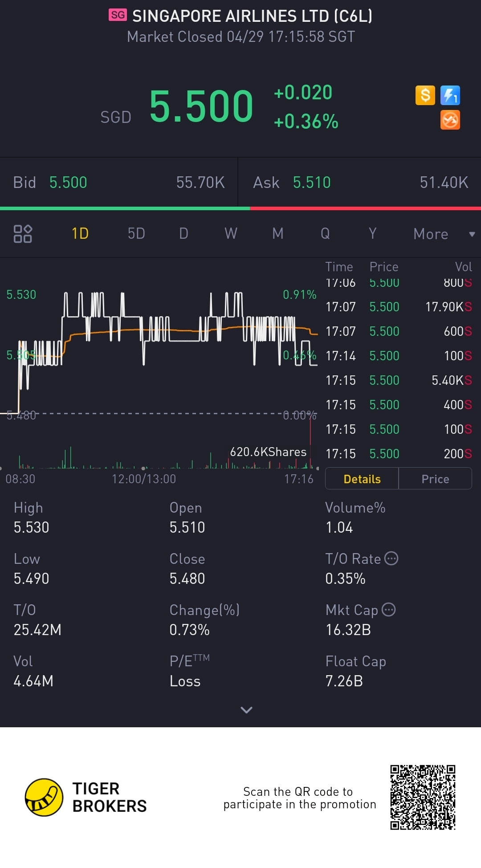Tap the Float Cap 7.26B stat
The height and width of the screenshot is (868, 481).
click(355, 671)
